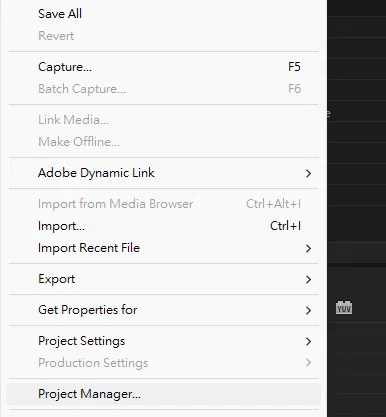Click the greyed Revert entry
386x417 pixels.
tap(163, 36)
